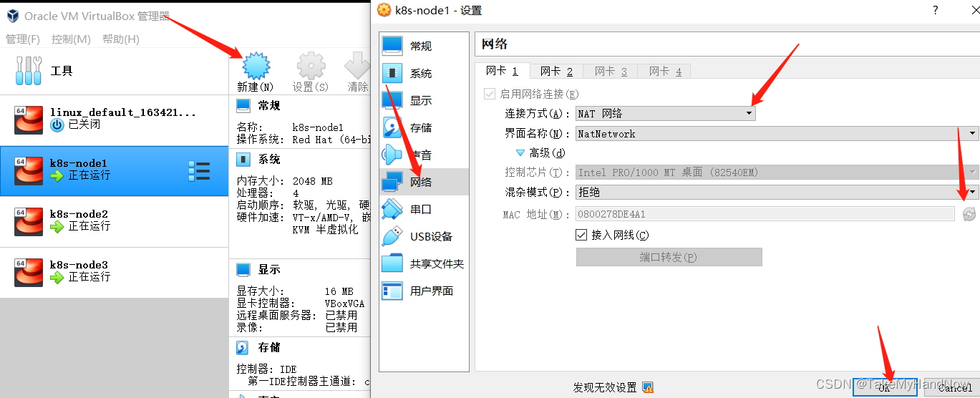980x398 pixels.
Task: Open USB设备 settings category
Action: tap(424, 236)
